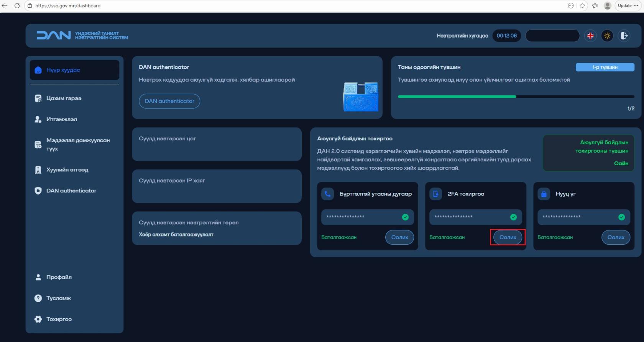Open the browser profile avatar
The image size is (644, 342).
click(607, 6)
